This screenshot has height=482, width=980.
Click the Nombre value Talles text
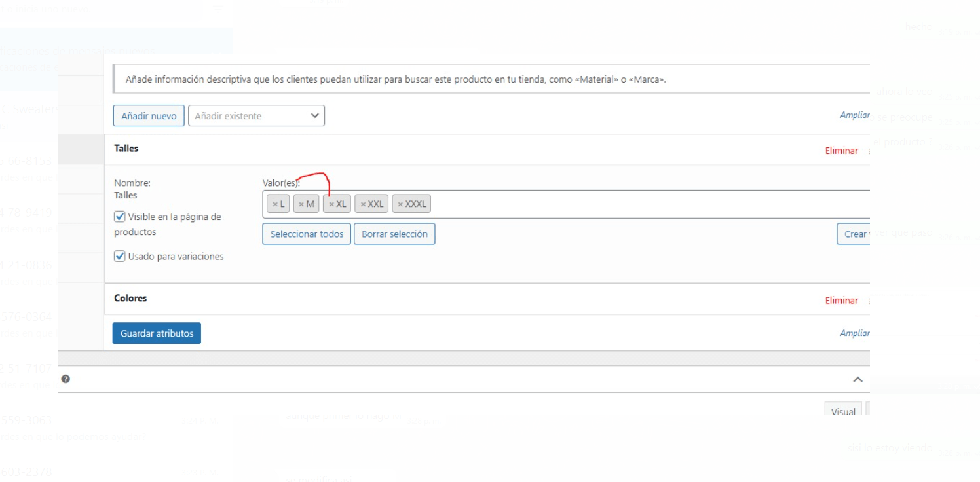tap(126, 195)
